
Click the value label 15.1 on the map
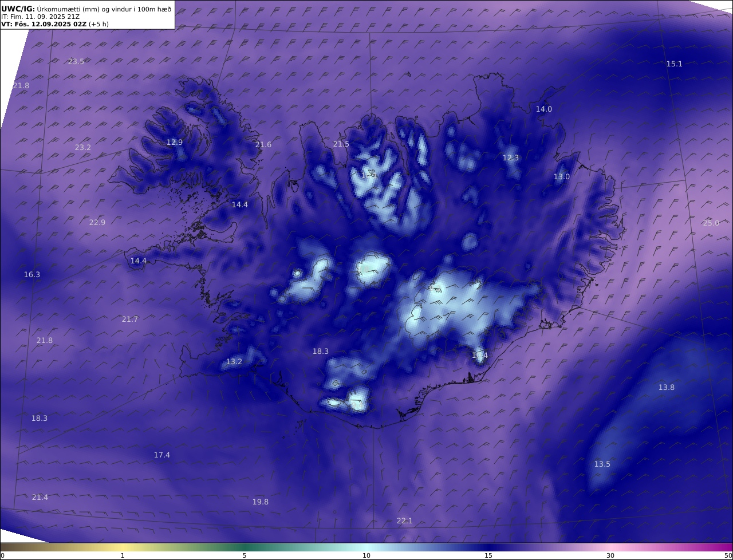tap(675, 64)
